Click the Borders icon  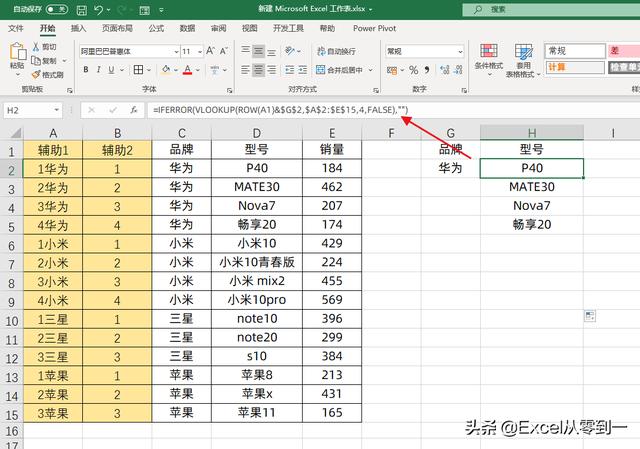coord(138,70)
